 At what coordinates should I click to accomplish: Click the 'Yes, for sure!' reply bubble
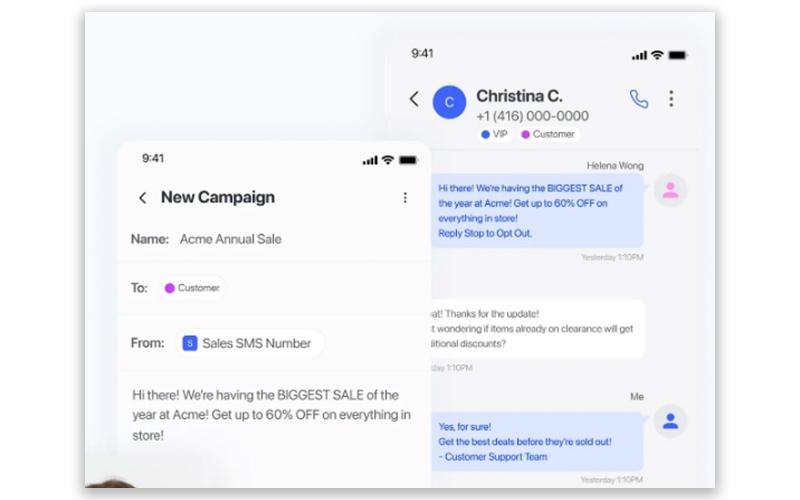[537, 441]
